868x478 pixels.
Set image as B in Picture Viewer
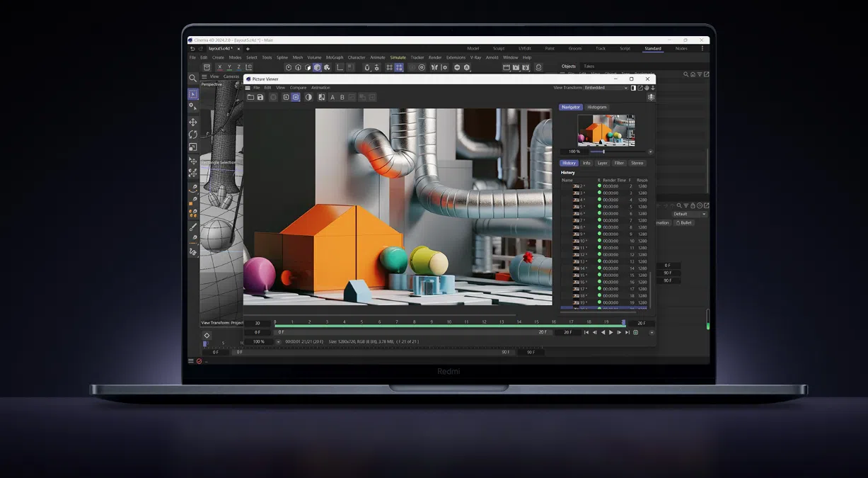click(342, 97)
